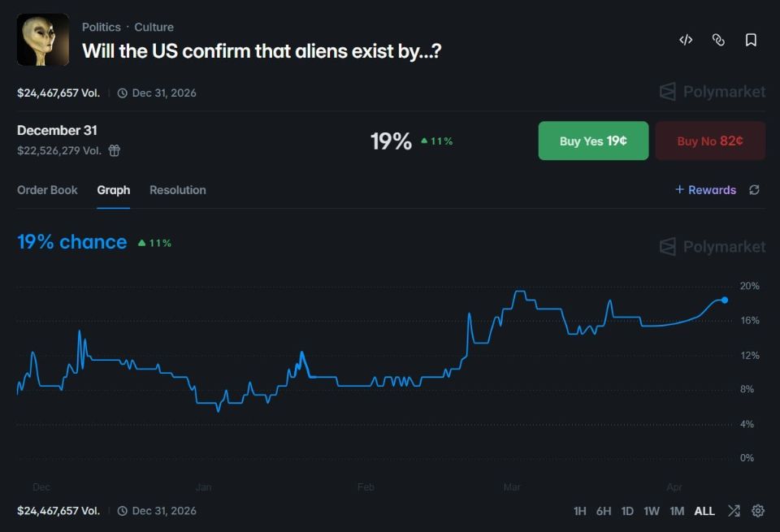The height and width of the screenshot is (532, 780).
Task: Refresh rewards using the circular arrow icon
Action: pyautogui.click(x=754, y=189)
